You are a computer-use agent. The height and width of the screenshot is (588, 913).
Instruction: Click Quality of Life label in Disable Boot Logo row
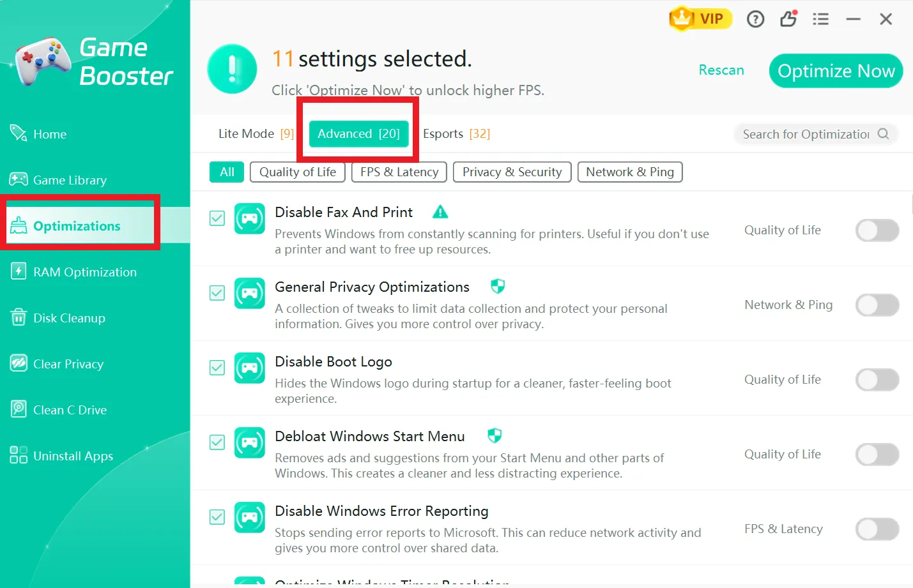coord(783,379)
